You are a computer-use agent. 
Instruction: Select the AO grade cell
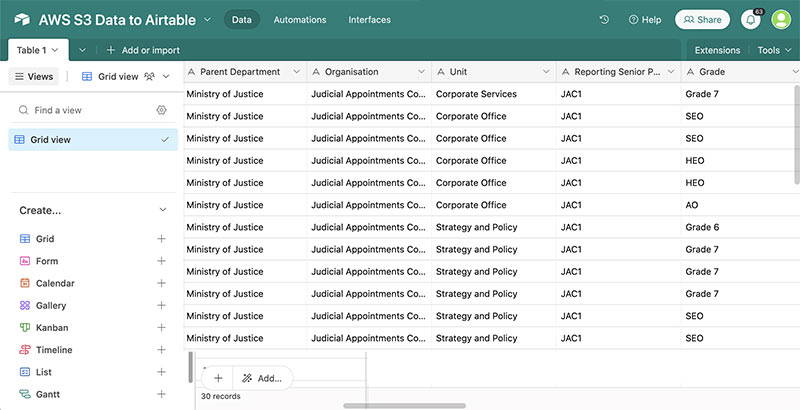(x=739, y=205)
